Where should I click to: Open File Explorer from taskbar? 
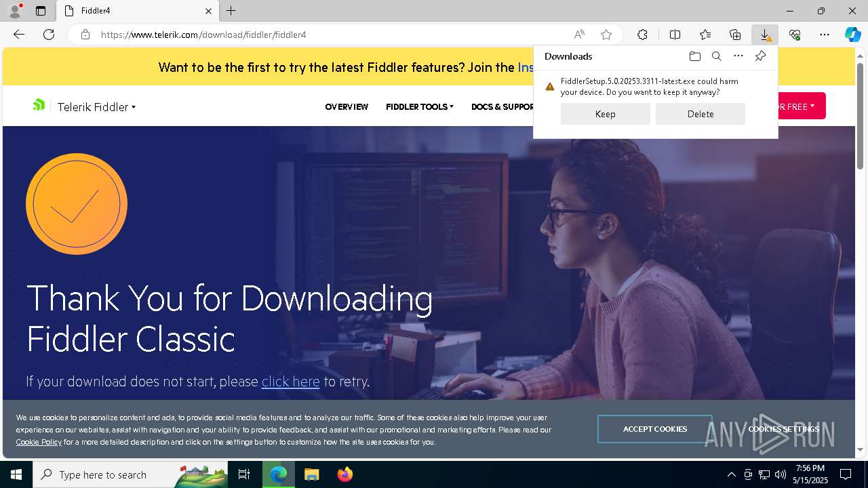(x=311, y=474)
